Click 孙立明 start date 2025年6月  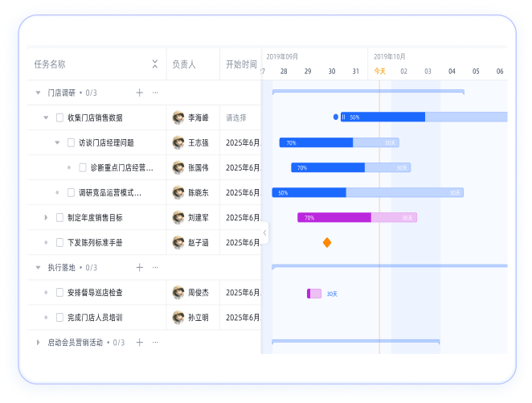point(243,318)
